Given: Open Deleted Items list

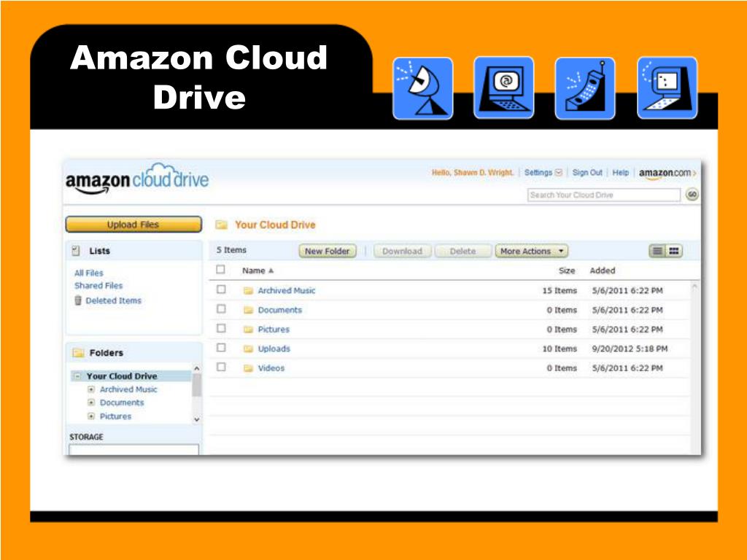Looking at the screenshot, I should 113,301.
